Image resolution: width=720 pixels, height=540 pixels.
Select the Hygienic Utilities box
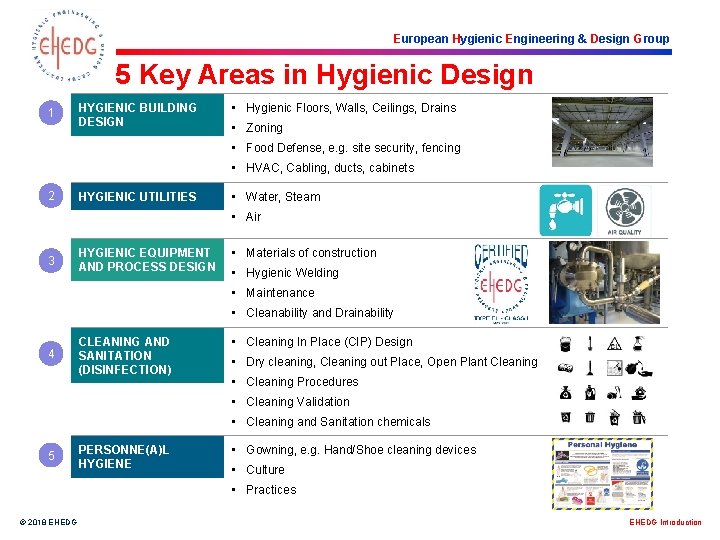point(147,197)
